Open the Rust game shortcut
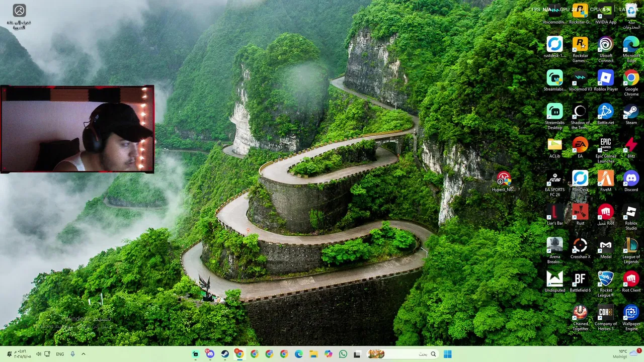 coord(580,215)
